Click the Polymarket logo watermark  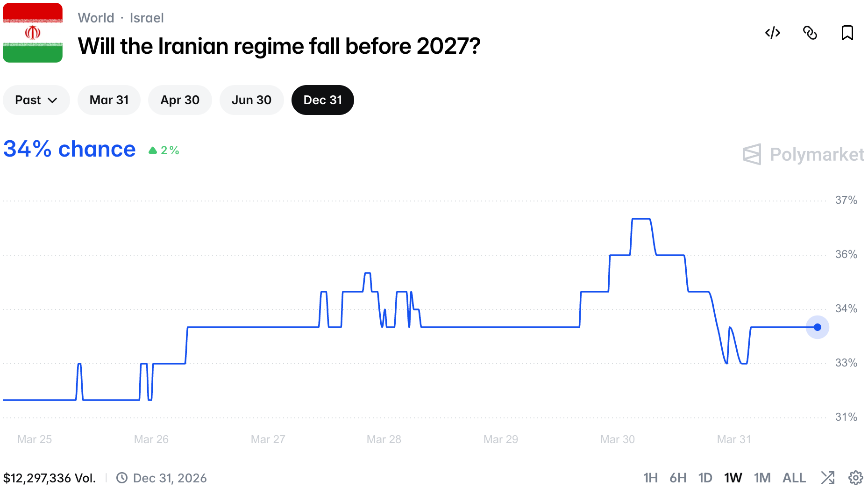pos(803,154)
